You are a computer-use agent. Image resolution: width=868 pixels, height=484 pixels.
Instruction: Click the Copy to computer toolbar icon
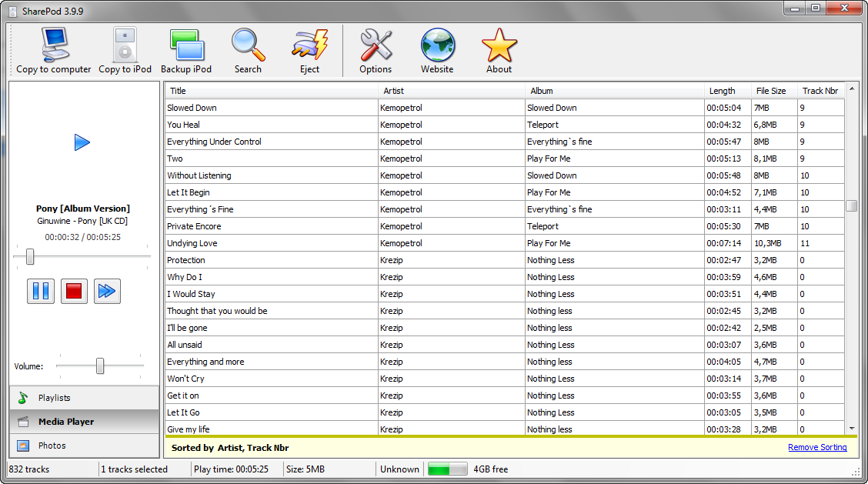[54, 45]
